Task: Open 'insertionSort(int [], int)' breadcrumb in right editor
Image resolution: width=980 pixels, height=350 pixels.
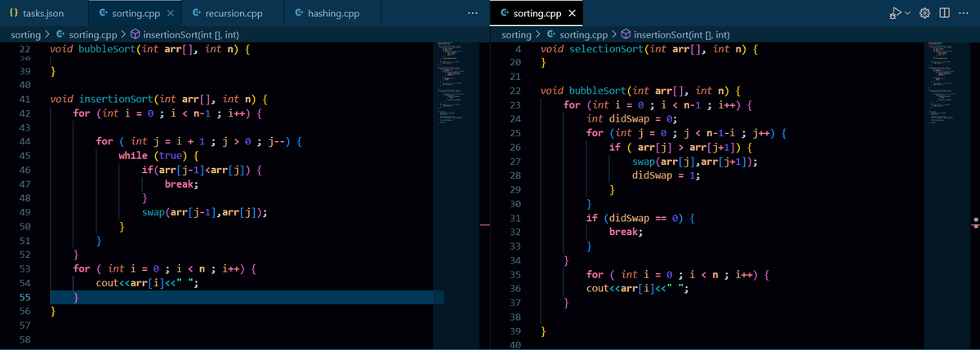Action: tap(682, 35)
